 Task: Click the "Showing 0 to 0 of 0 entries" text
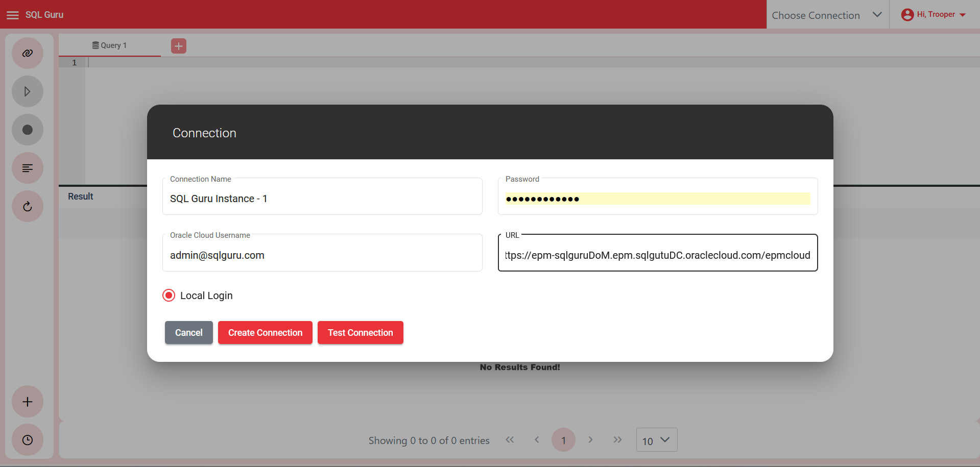coord(429,440)
